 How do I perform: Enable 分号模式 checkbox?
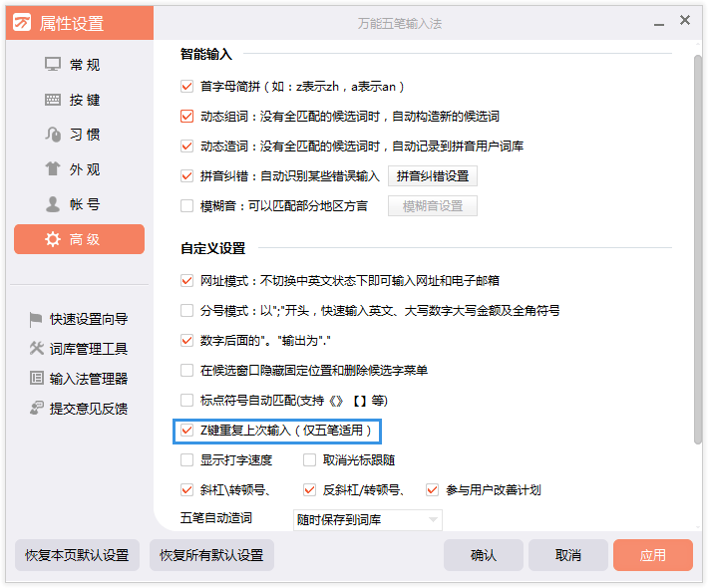click(x=186, y=310)
